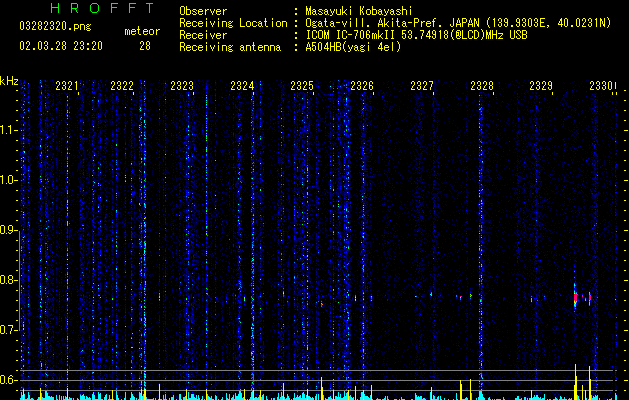Click the A504HB(yagi 4el) antenna value

(353, 47)
